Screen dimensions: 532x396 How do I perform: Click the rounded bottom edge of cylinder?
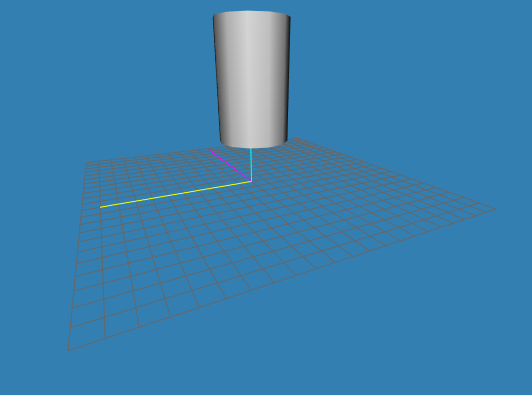253,145
